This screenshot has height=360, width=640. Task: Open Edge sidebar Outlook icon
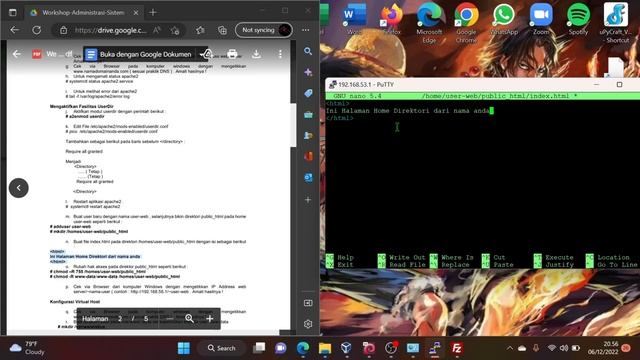[x=308, y=178]
